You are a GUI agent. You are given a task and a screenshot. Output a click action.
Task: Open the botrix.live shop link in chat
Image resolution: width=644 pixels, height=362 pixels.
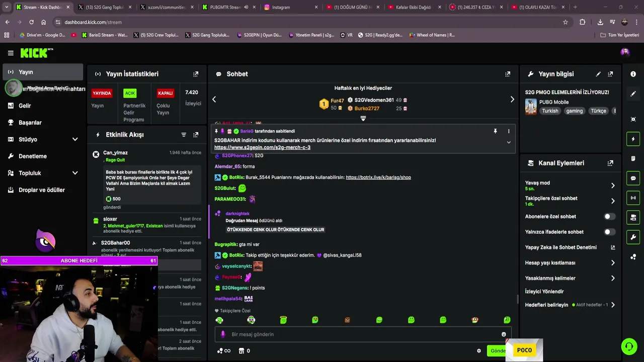coord(378,177)
